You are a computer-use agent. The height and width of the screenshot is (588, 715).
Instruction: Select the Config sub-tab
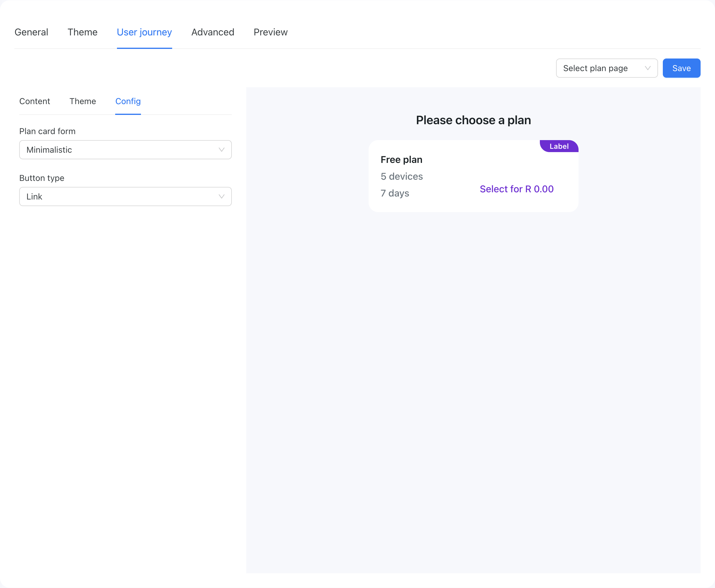click(128, 101)
